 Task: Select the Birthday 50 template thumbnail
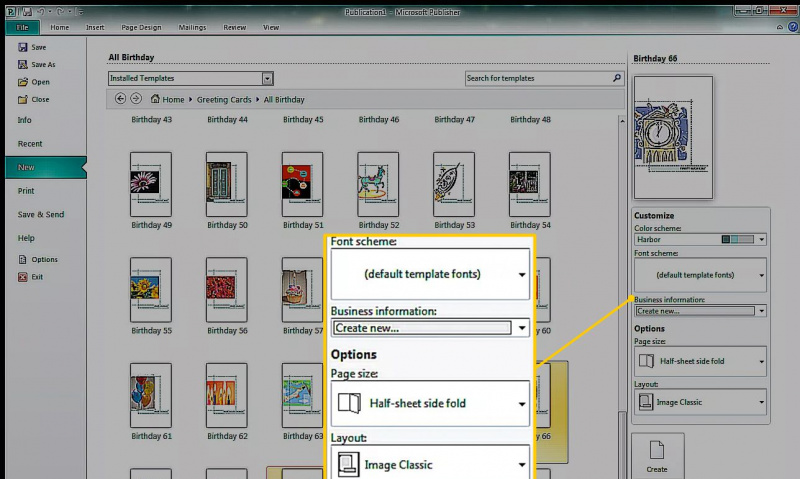[x=227, y=184]
